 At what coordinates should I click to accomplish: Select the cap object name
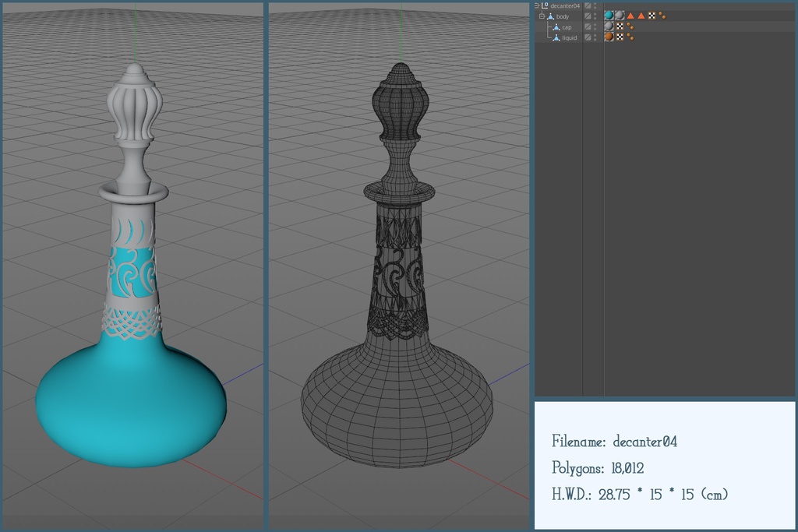(567, 27)
